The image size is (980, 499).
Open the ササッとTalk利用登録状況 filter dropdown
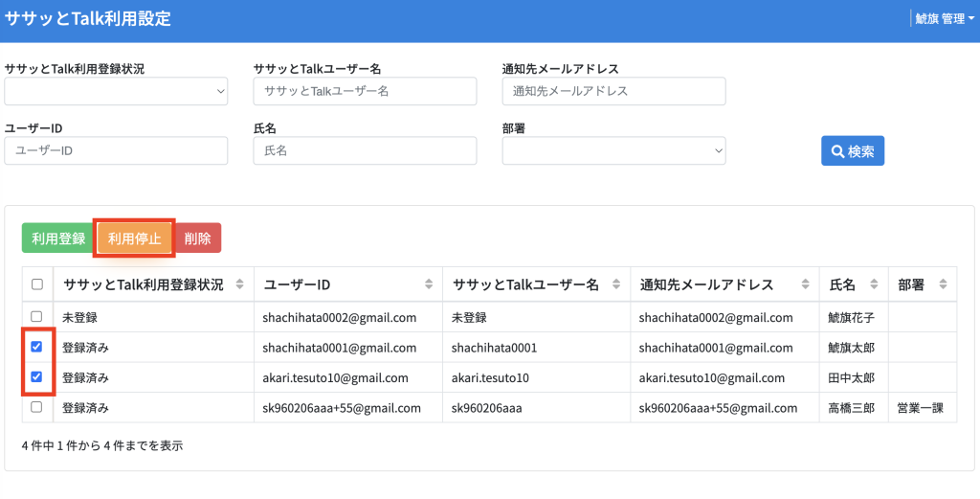pos(116,91)
